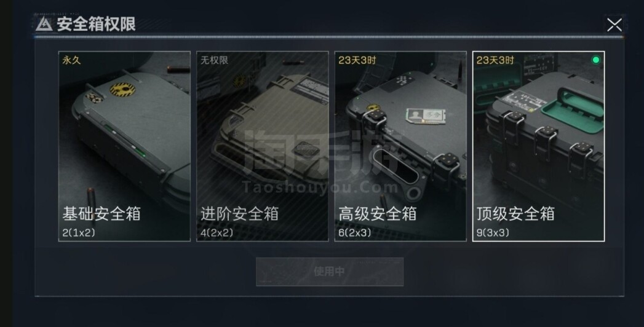This screenshot has height=327, width=644.
Task: Click the 6(2x3) capacity text
Action: click(355, 232)
